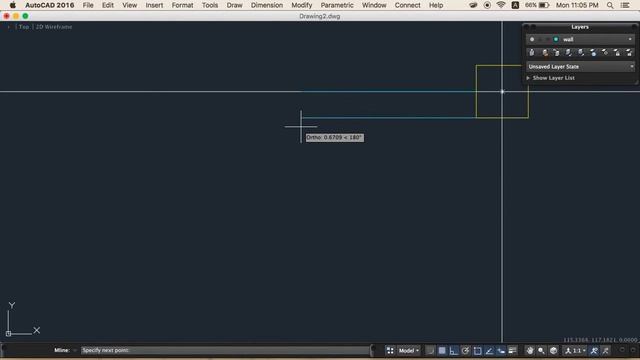The height and width of the screenshot is (360, 640).
Task: Click the wall layer color swatch
Action: [556, 39]
